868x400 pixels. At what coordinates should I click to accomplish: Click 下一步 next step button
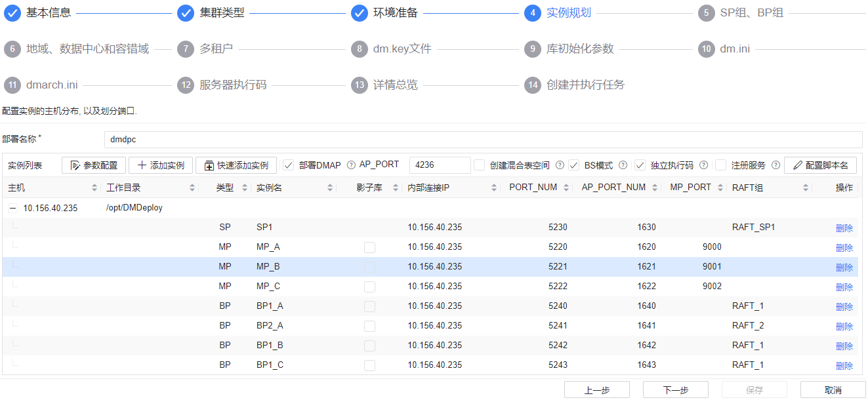click(x=676, y=390)
